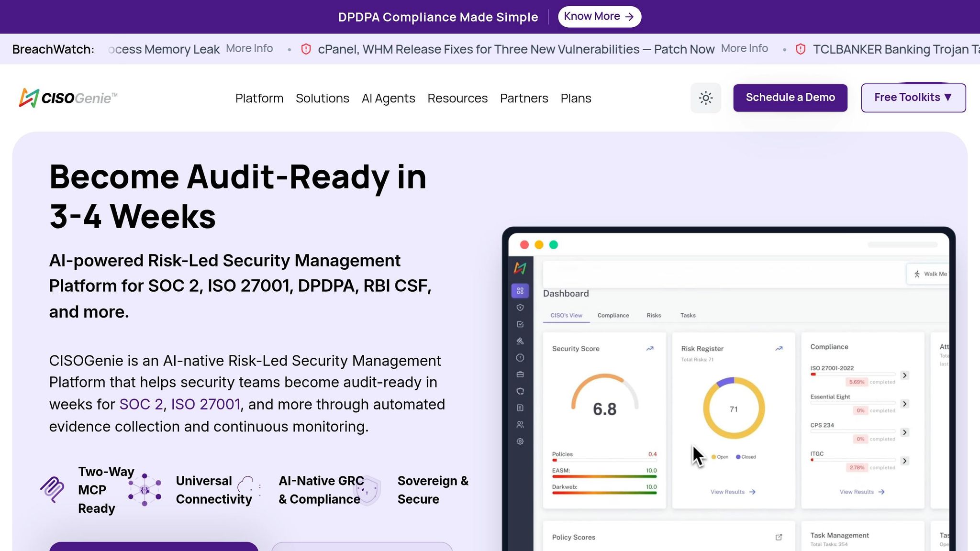Expand the ITGC compliance row chevron
This screenshot has height=551, width=980.
click(x=904, y=461)
